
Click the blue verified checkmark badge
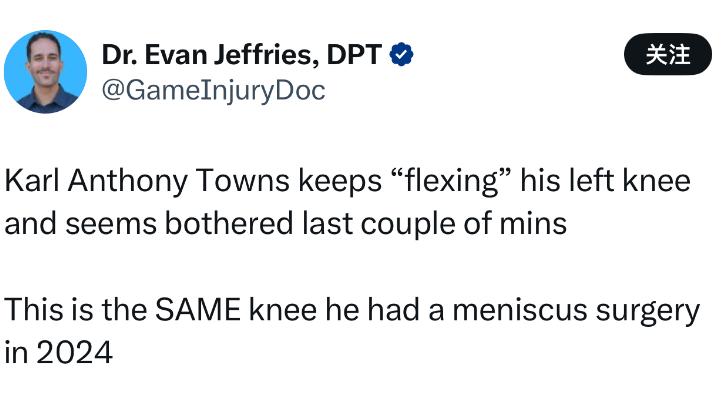tap(401, 54)
